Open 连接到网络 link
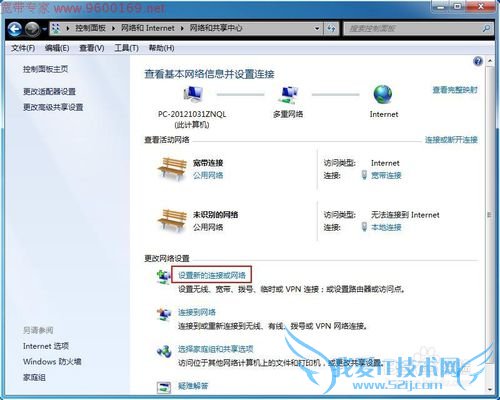Screen dimensions: 500x400 click(x=197, y=312)
